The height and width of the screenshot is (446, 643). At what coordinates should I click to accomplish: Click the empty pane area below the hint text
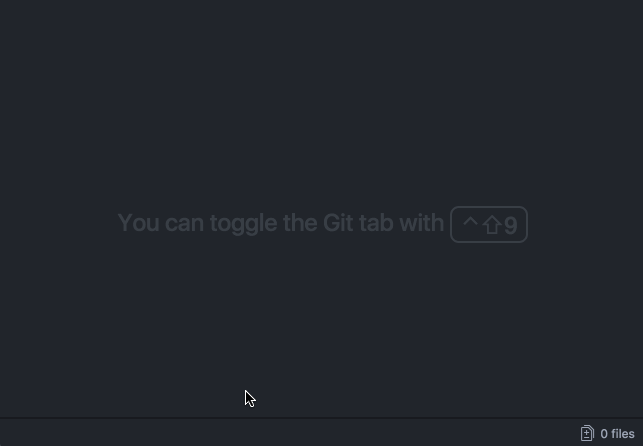[x=322, y=328]
